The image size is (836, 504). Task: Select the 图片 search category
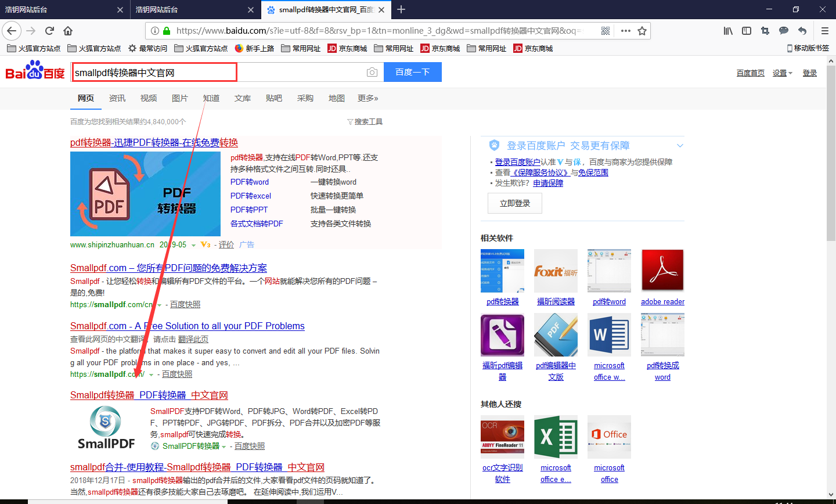(180, 98)
